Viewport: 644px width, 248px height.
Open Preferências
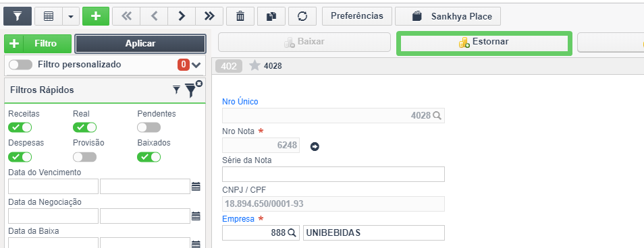click(x=357, y=16)
